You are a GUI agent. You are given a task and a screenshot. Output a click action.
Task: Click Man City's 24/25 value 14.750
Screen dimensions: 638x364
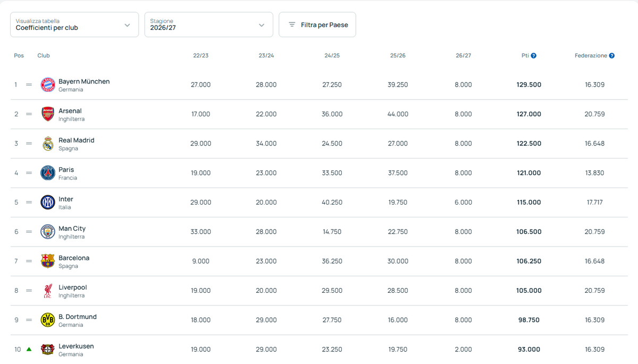(x=332, y=232)
